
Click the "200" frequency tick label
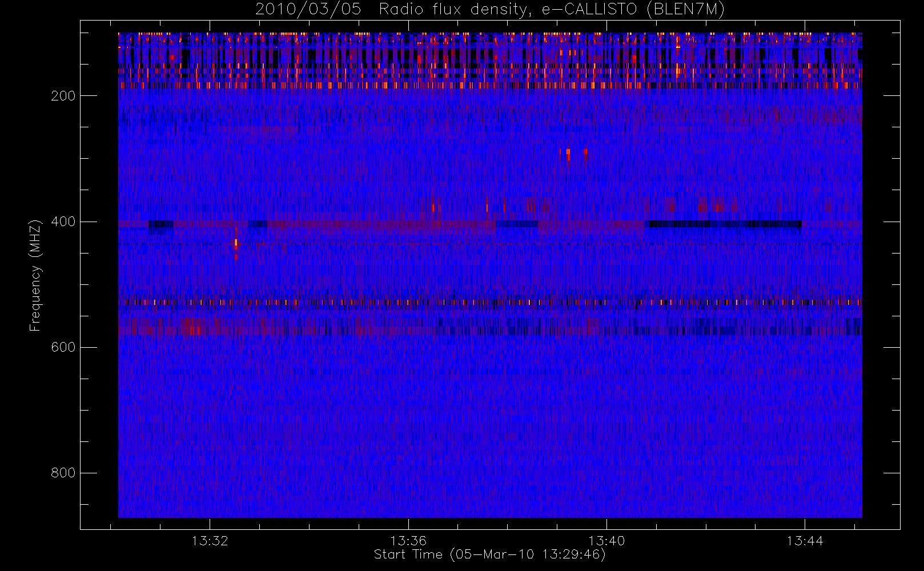(x=63, y=96)
